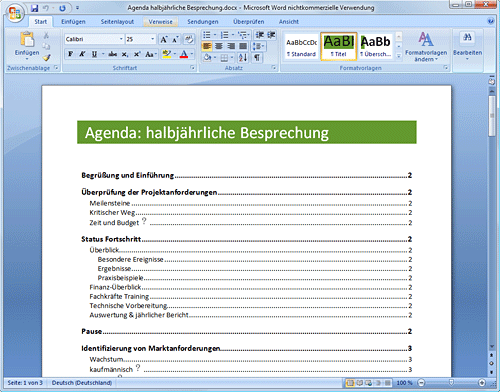Save document via quick access toolbar

[x=34, y=8]
